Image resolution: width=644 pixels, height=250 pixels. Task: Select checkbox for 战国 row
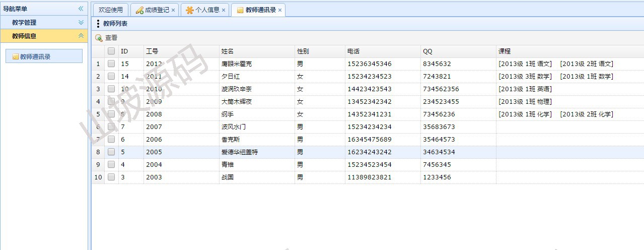pos(111,177)
